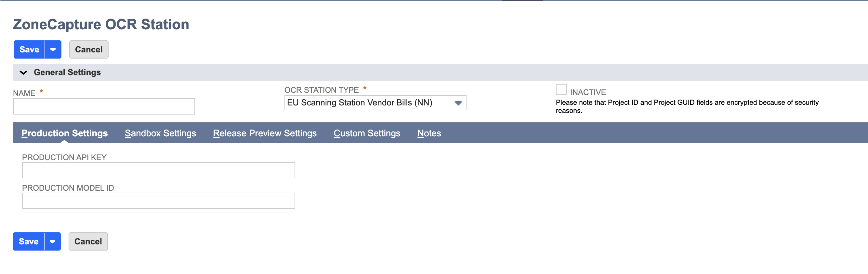Open the Notes tab
Screen dimensions: 868x274
pyautogui.click(x=429, y=133)
